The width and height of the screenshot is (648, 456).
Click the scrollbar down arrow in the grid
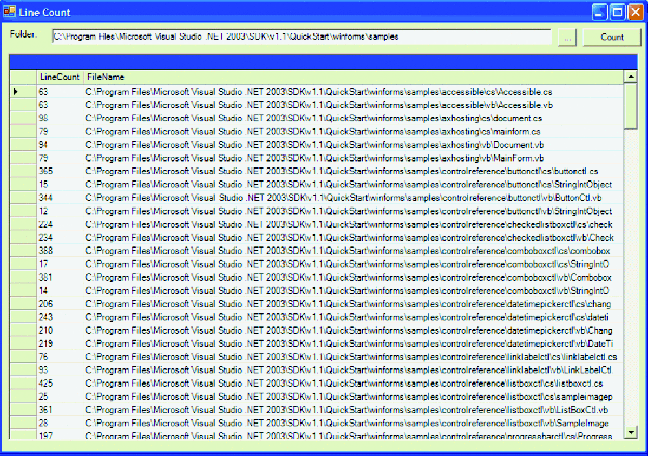point(630,432)
